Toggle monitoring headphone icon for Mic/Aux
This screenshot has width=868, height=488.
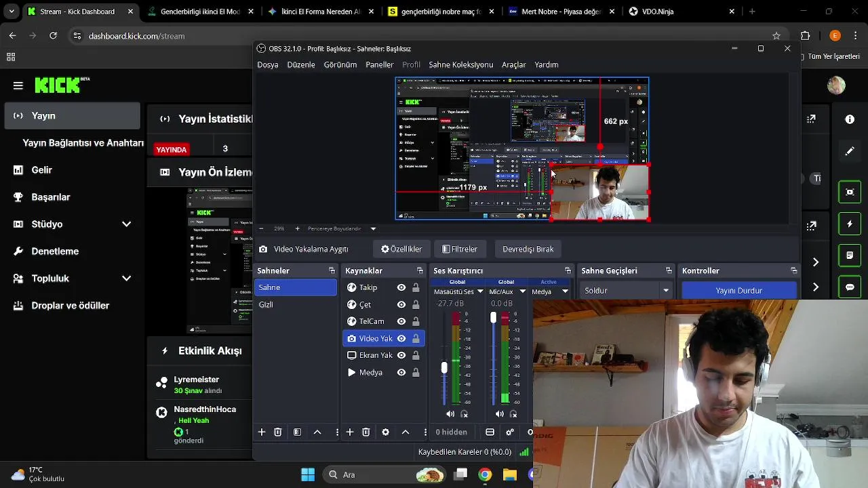(x=513, y=413)
